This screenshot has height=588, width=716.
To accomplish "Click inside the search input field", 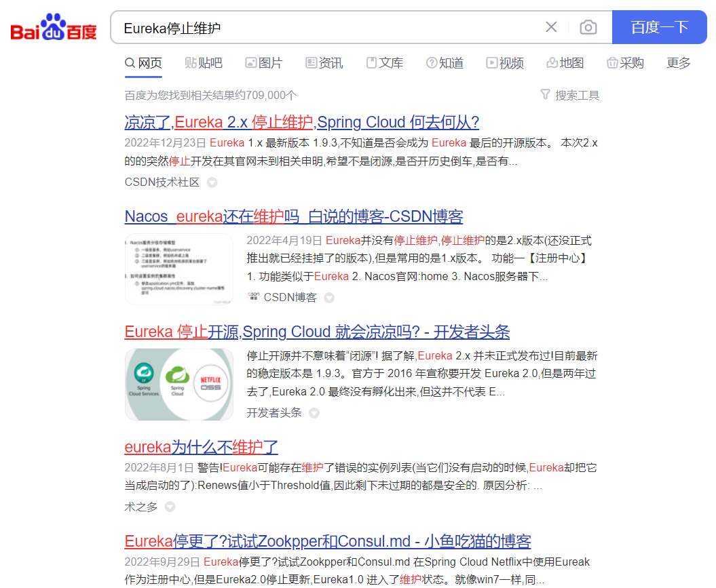I will 326,28.
